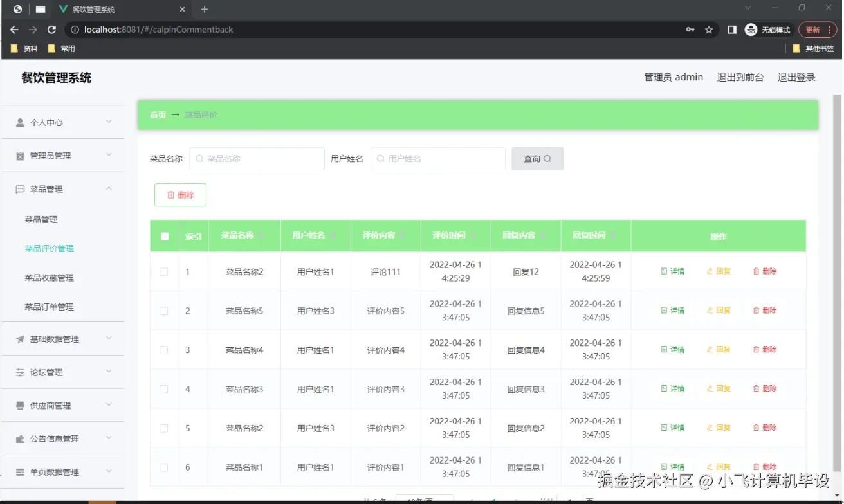844x504 pixels.
Task: Check the checkbox for row index 6
Action: 163,467
